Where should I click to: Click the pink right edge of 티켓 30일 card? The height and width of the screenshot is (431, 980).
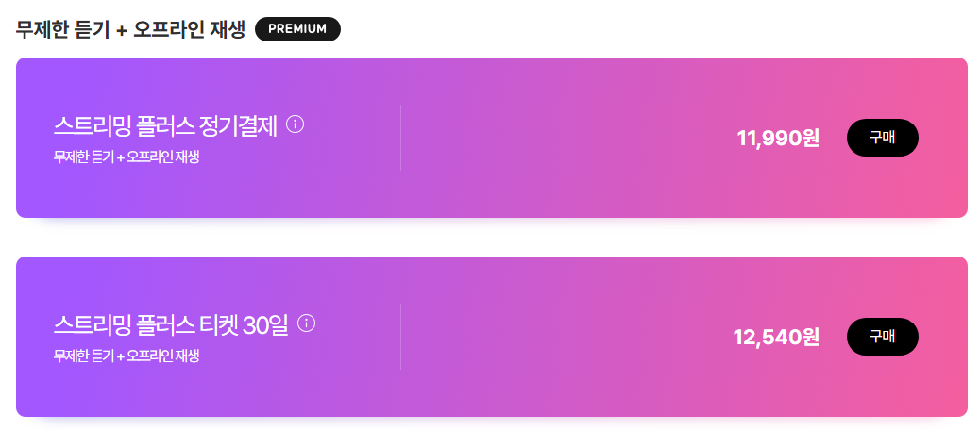tap(955, 337)
